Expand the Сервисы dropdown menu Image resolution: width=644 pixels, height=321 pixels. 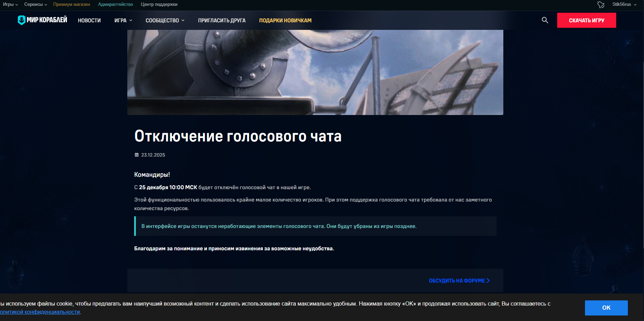36,4
